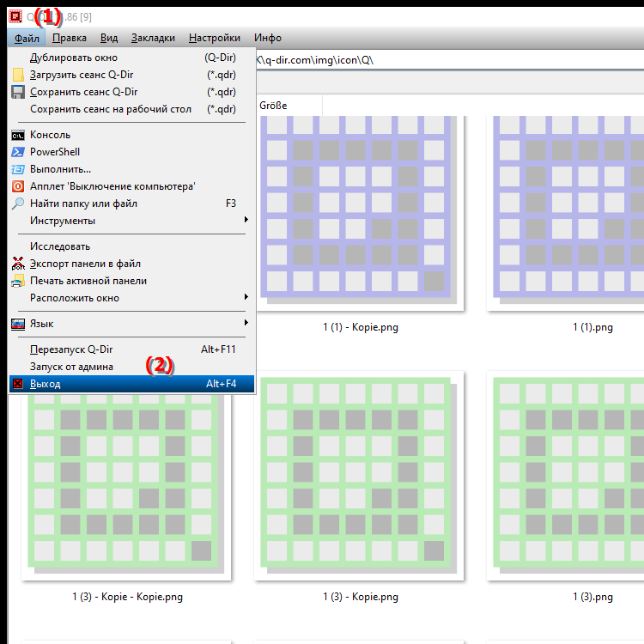The image size is (644, 644).
Task: Open the Инфо menu
Action: [268, 38]
